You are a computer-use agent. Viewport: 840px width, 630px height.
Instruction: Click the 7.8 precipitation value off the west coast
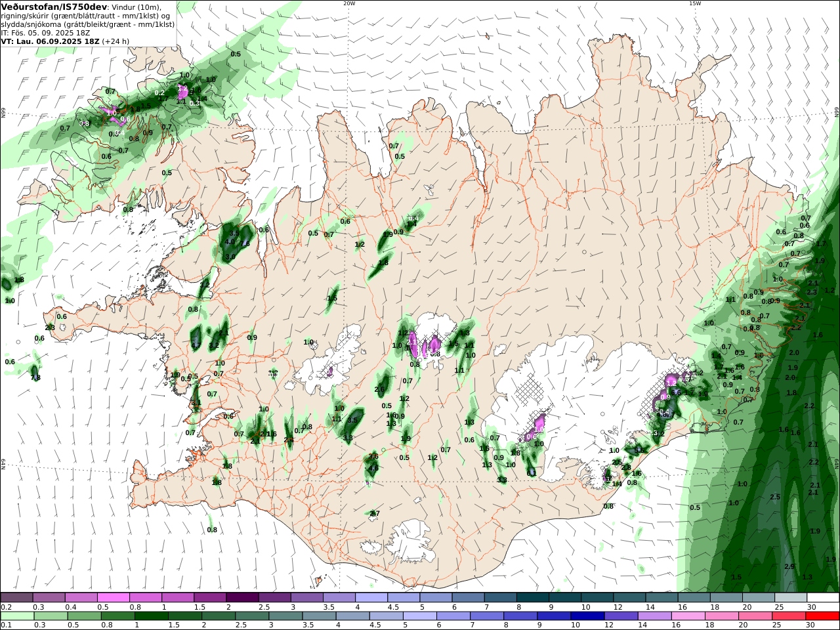click(35, 377)
